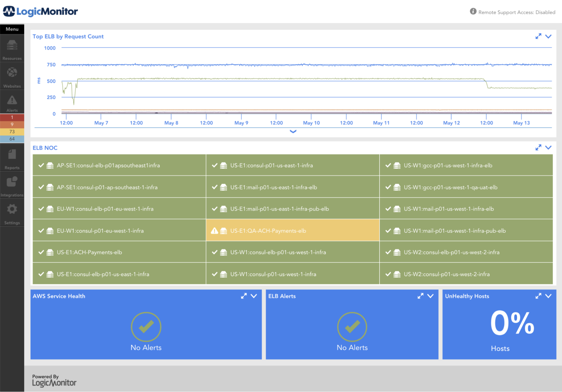Click server icon for US-E1:ACH-Payments-elb
This screenshot has height=392, width=562.
[50, 252]
